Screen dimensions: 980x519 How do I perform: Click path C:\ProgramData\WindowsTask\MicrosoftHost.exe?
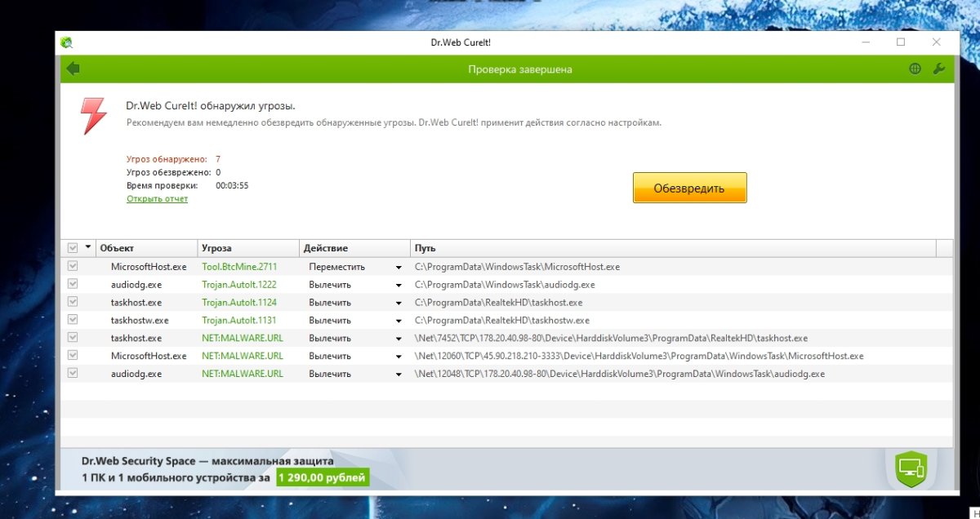pyautogui.click(x=517, y=267)
